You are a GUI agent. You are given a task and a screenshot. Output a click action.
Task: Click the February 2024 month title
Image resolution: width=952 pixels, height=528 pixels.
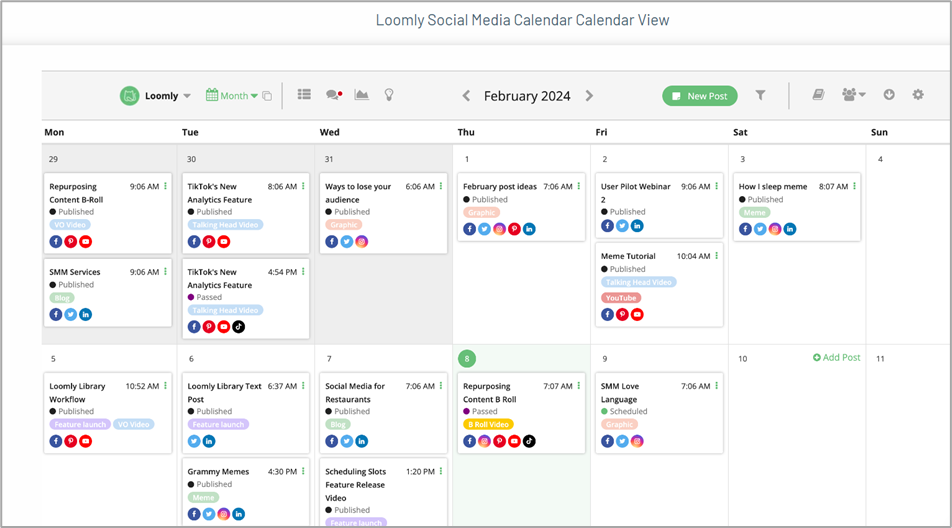click(527, 96)
